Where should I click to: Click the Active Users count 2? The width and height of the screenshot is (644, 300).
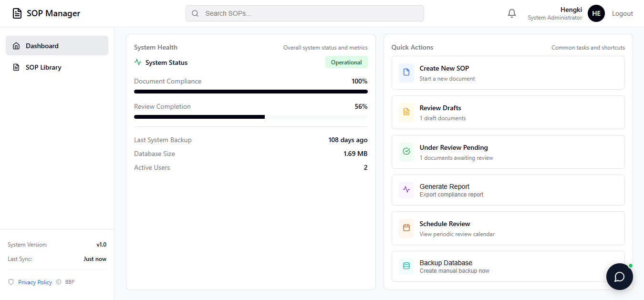coord(366,167)
